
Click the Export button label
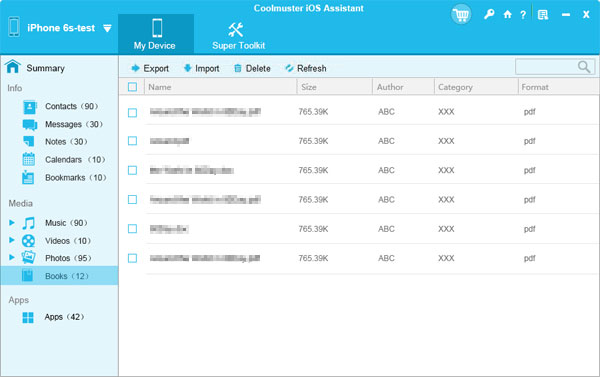pos(156,69)
